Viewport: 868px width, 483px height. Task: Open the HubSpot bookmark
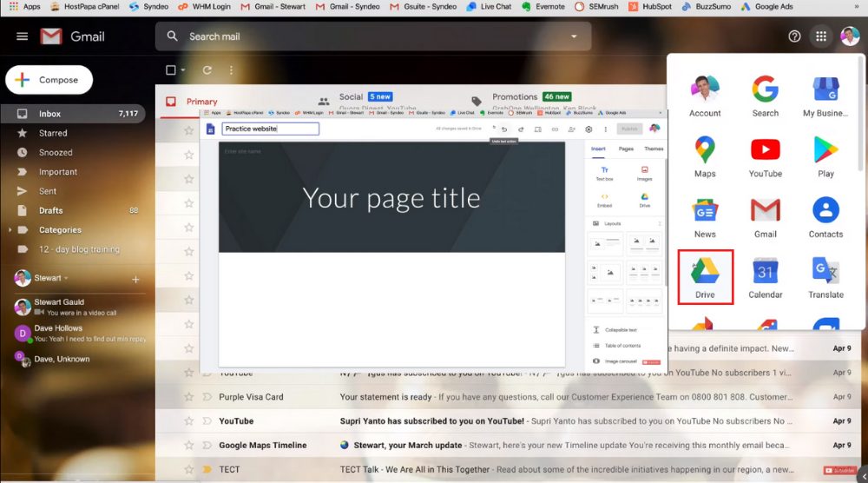(650, 7)
